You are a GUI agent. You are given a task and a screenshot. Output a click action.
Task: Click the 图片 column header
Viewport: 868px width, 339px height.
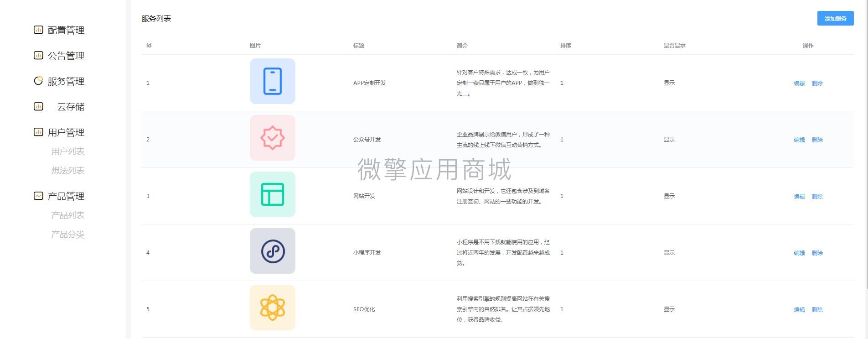coord(255,45)
